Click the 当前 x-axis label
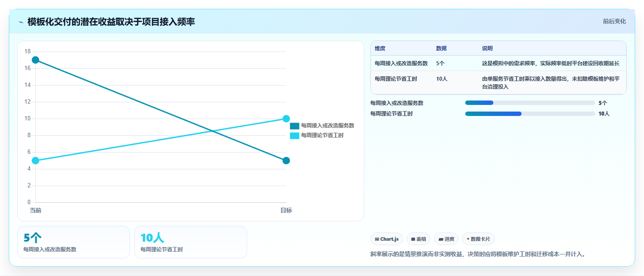 point(35,210)
